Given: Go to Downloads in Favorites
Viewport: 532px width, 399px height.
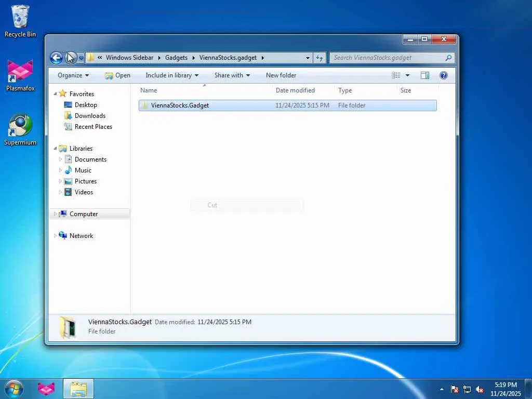Looking at the screenshot, I should click(90, 116).
